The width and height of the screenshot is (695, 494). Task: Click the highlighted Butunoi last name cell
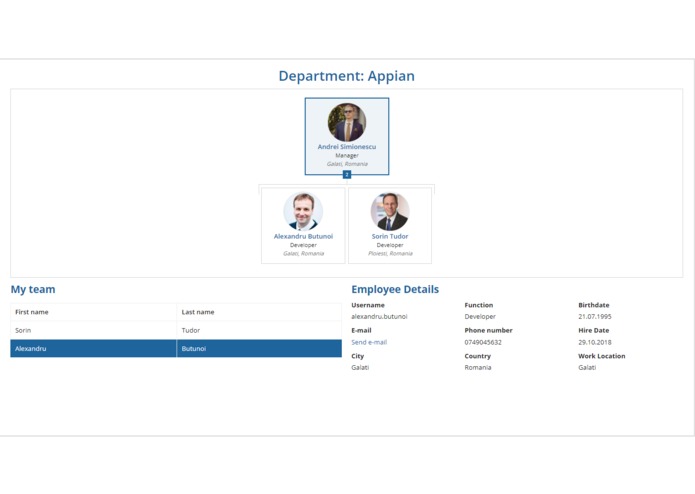(259, 349)
